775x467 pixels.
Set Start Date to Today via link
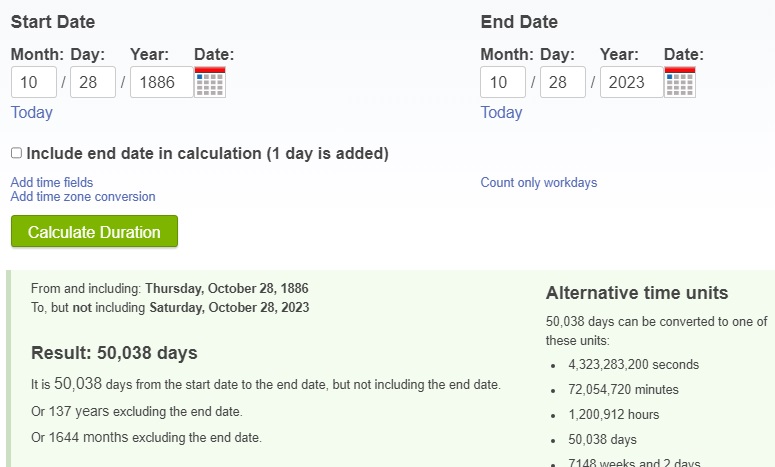(32, 112)
